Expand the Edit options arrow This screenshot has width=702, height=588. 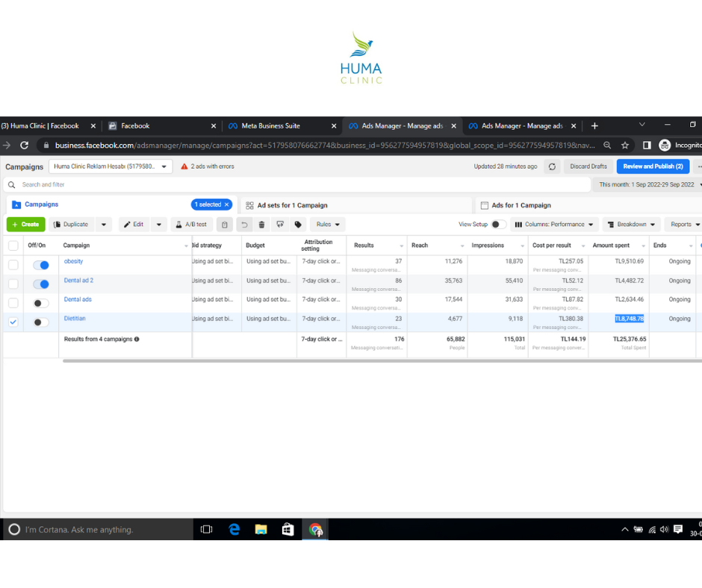point(159,225)
